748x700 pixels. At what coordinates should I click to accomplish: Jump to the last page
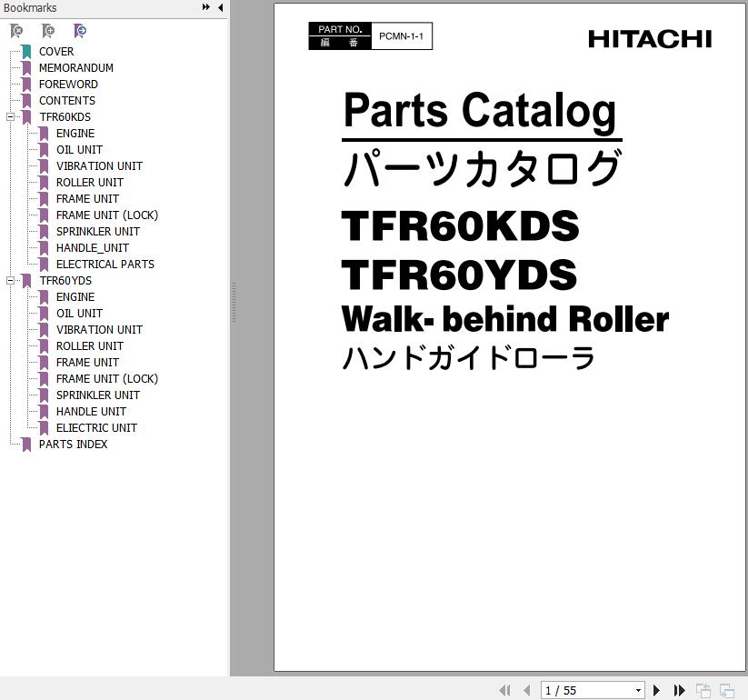[679, 691]
